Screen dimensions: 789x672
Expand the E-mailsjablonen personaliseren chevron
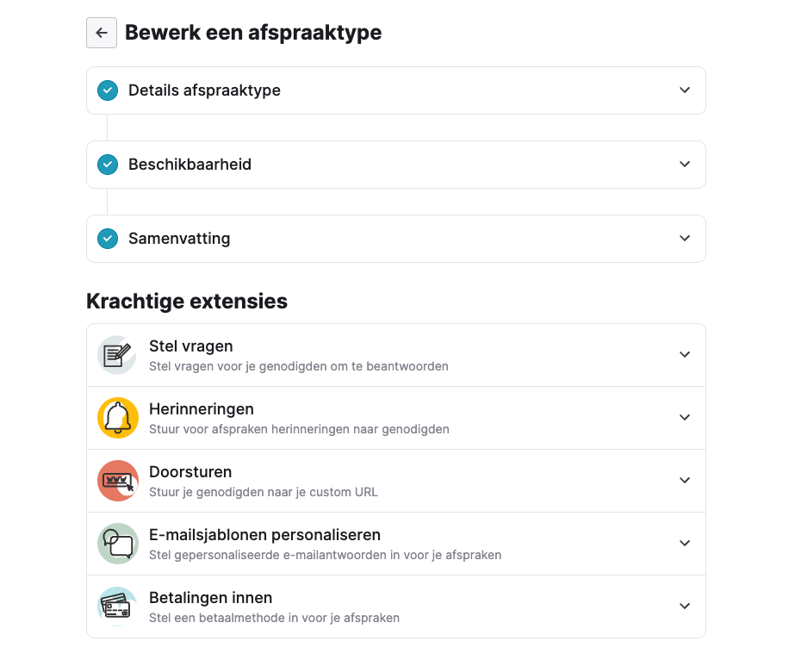(x=684, y=543)
